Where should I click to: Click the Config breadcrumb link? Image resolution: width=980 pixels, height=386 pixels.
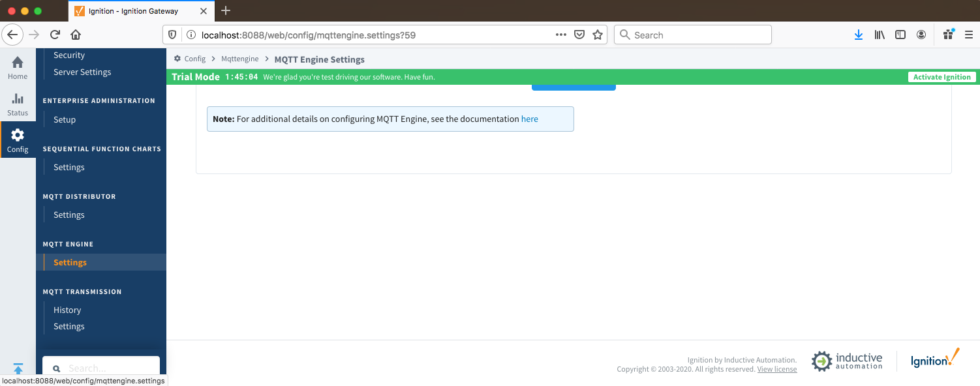click(194, 59)
